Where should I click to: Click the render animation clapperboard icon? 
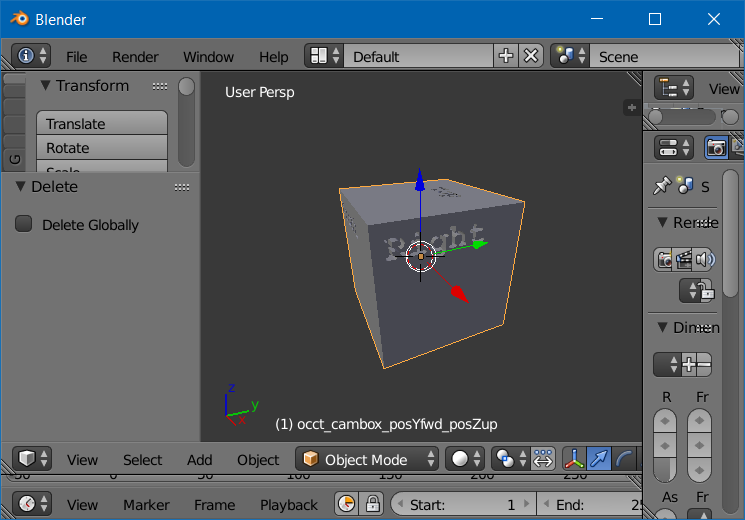tap(685, 260)
